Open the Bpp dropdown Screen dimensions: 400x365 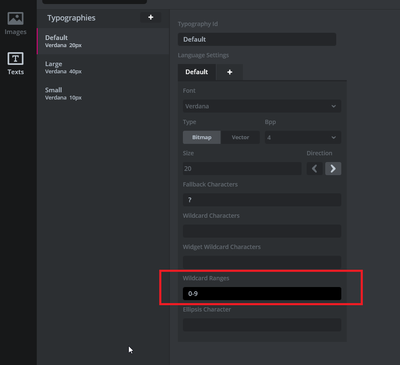[x=303, y=137]
